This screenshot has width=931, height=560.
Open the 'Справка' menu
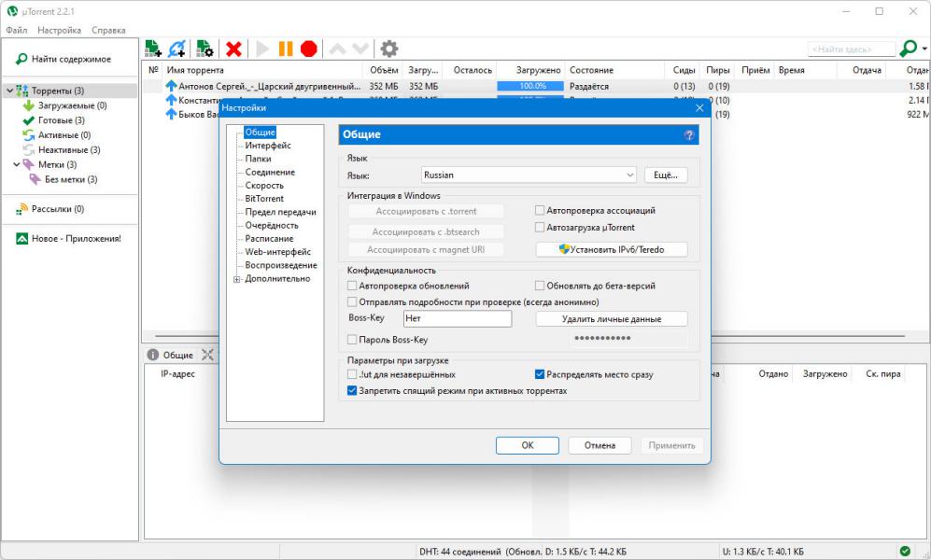[108, 30]
